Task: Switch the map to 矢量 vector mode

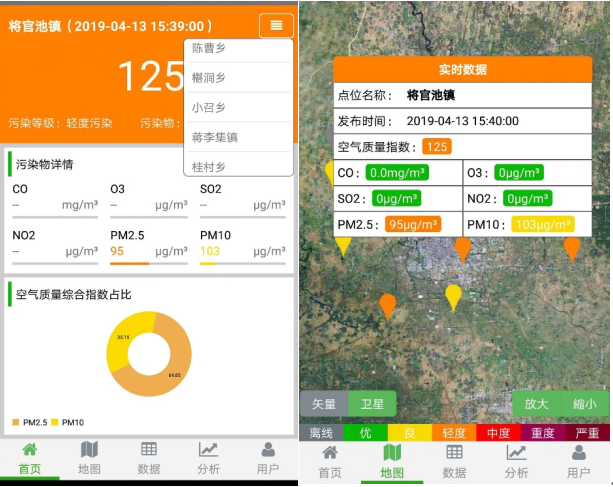Action: (324, 404)
